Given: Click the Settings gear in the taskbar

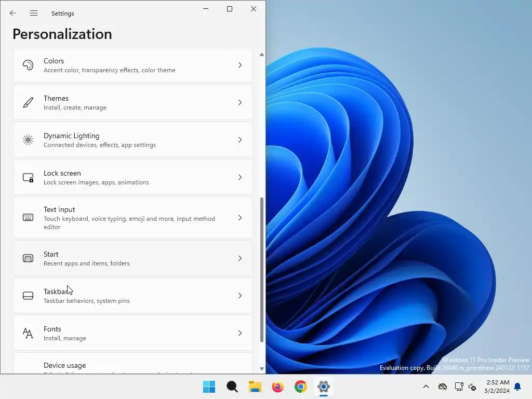Looking at the screenshot, I should click(x=323, y=387).
